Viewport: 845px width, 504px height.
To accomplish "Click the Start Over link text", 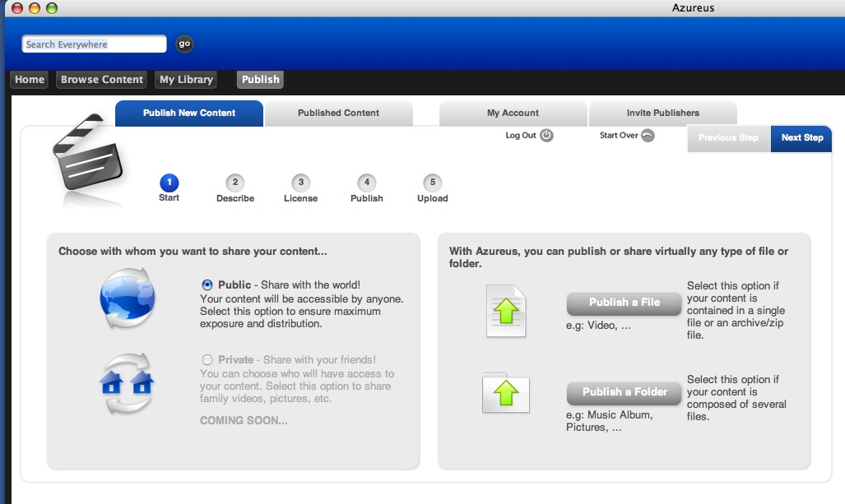I will tap(619, 135).
